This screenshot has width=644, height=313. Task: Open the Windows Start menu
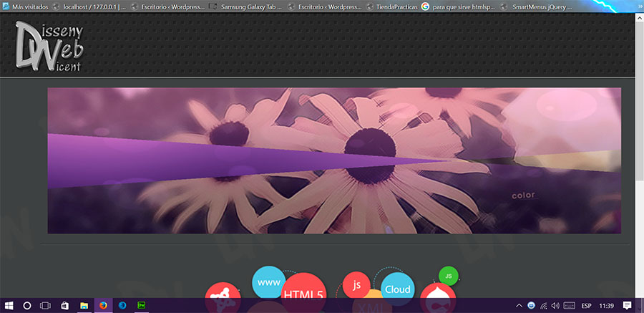click(9, 305)
